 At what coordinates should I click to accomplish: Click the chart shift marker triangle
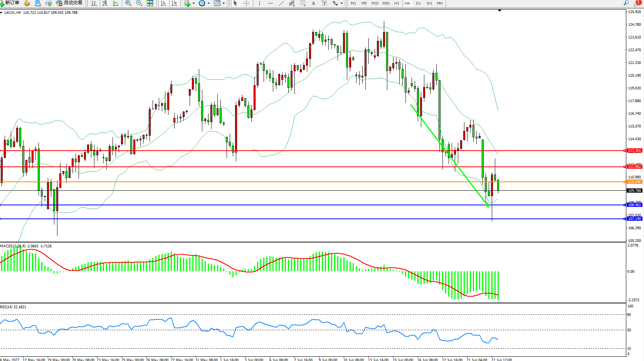click(499, 11)
